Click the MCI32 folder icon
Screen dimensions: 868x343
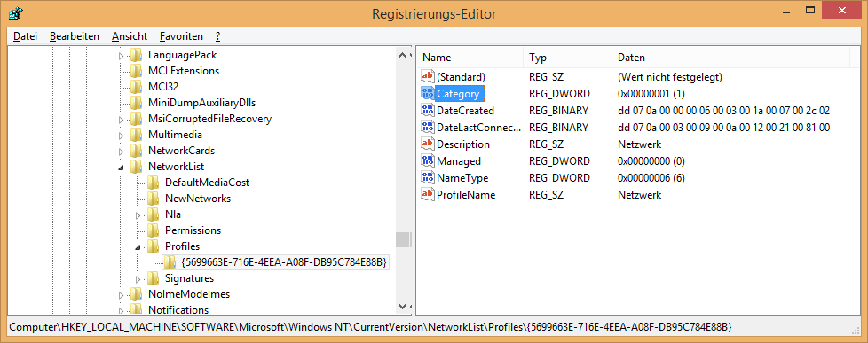[x=137, y=87]
